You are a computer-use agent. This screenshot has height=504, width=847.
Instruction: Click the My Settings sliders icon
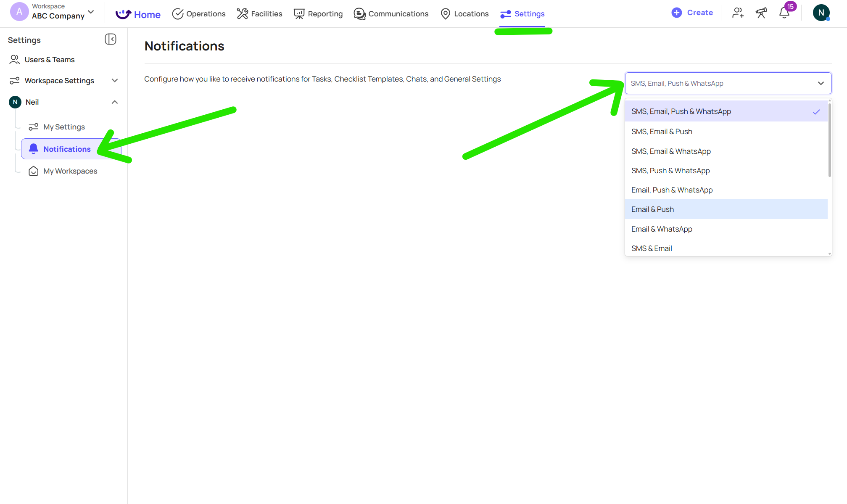click(x=34, y=127)
